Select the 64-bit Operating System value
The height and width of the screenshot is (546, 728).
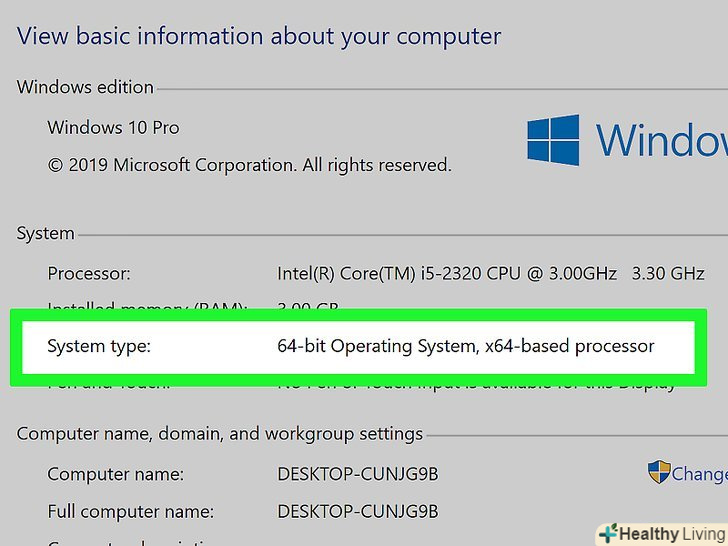click(x=465, y=347)
